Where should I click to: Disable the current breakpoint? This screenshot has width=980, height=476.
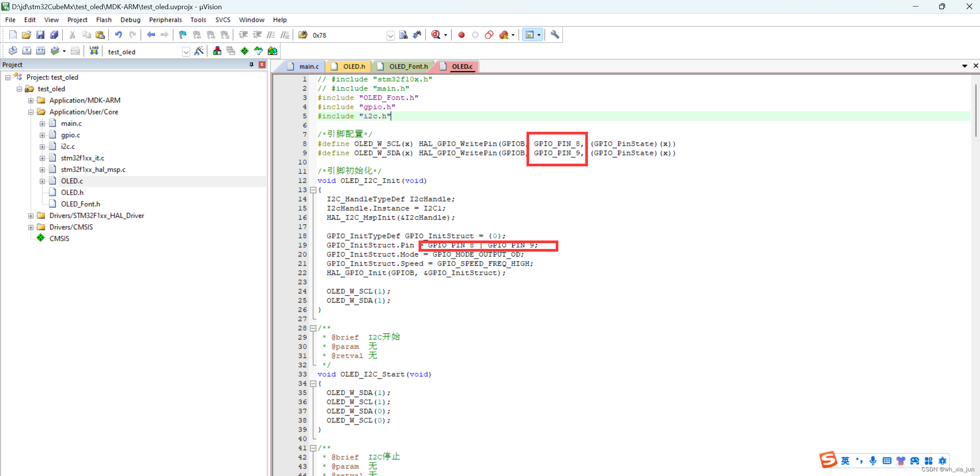point(475,35)
